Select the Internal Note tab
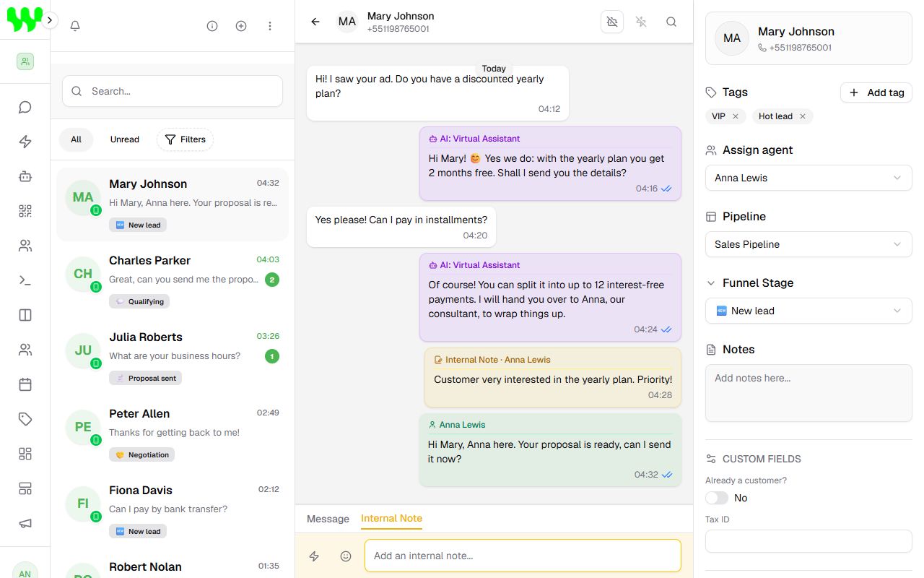 [391, 519]
